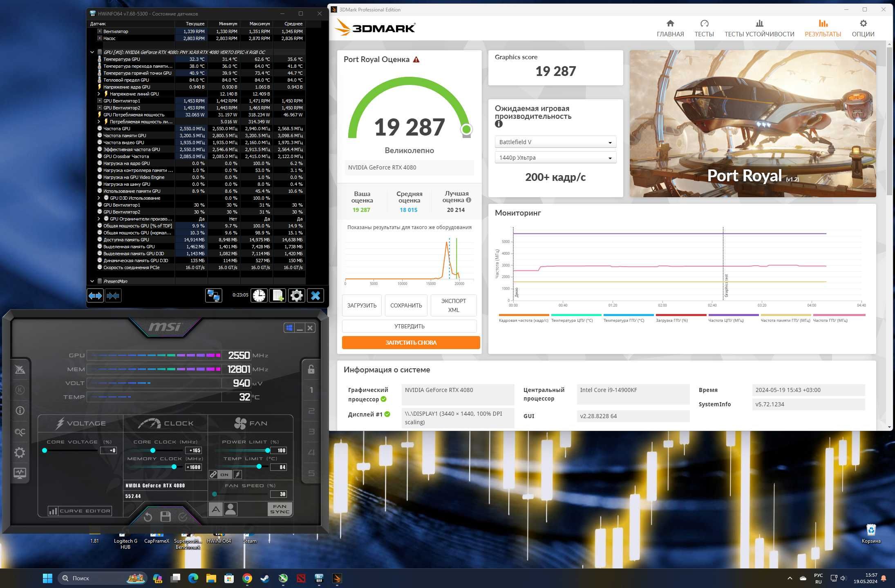Toggle Afterburner start-with-Windows button

289,328
